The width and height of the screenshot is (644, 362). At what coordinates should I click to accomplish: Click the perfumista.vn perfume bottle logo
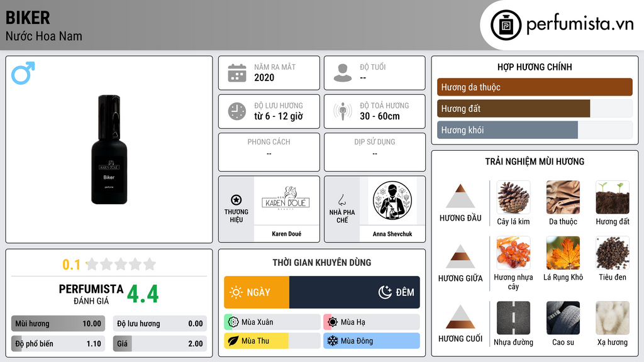tap(506, 25)
